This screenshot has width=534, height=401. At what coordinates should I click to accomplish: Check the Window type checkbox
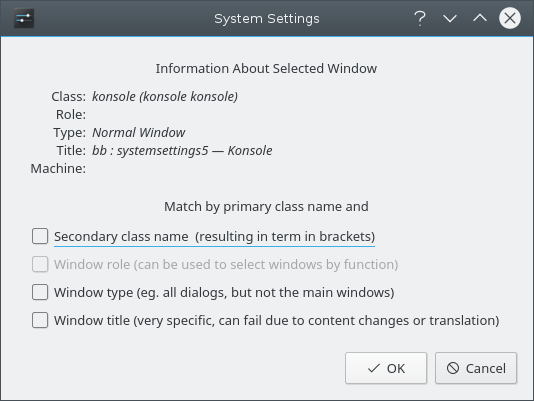coord(40,292)
